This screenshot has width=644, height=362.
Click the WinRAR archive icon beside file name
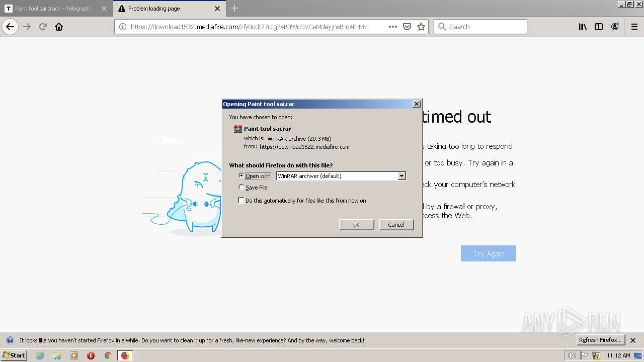tap(238, 129)
